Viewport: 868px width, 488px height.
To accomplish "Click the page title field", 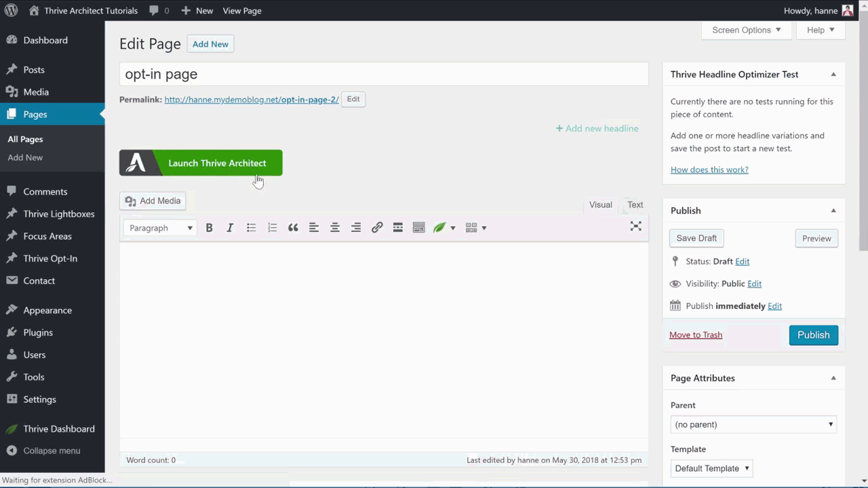I will coord(384,75).
